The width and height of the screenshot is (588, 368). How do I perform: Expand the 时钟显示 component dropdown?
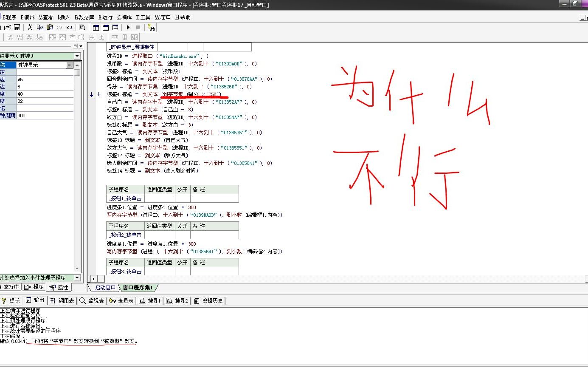click(77, 56)
